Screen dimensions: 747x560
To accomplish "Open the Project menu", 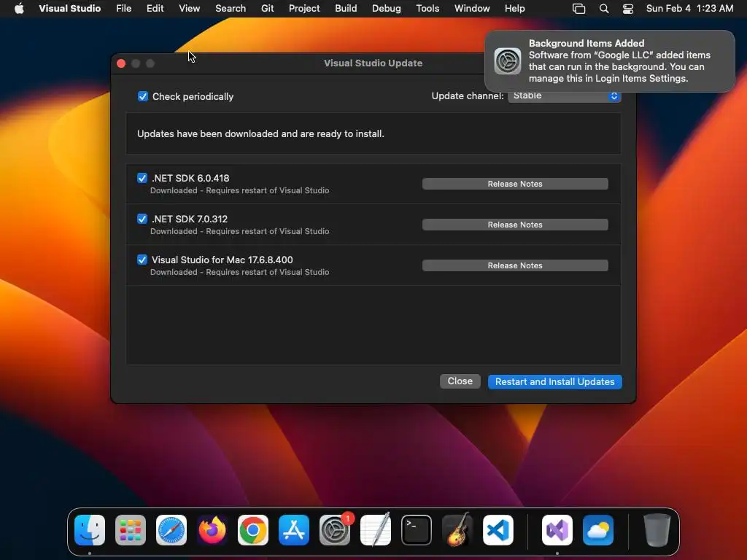I will pyautogui.click(x=304, y=9).
